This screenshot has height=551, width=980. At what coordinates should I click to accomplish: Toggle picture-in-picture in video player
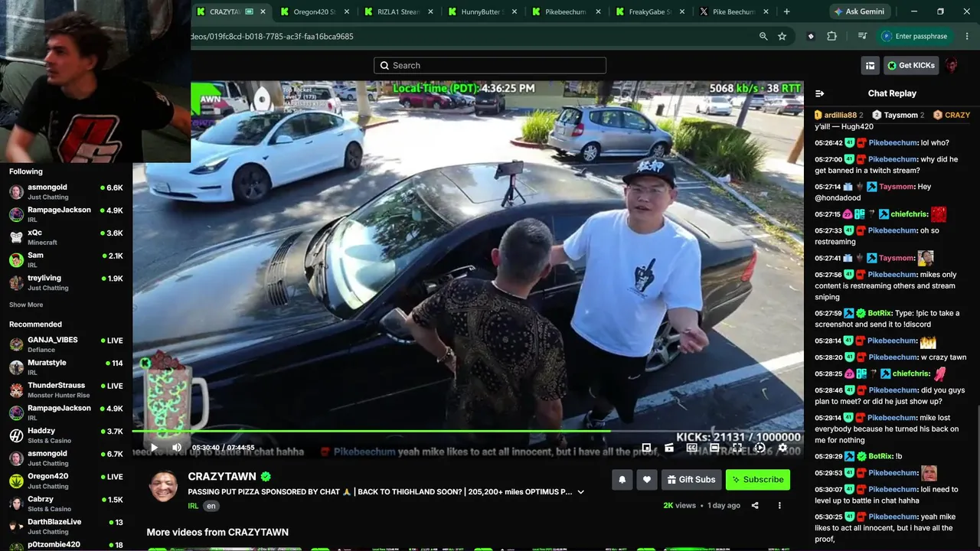[647, 448]
